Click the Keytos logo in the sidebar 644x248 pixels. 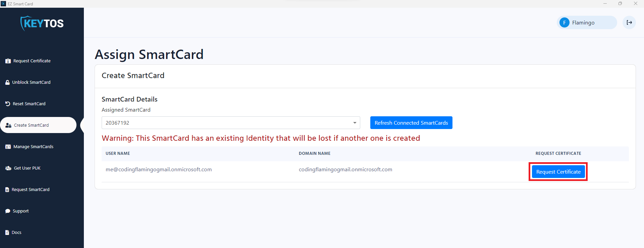tap(42, 23)
